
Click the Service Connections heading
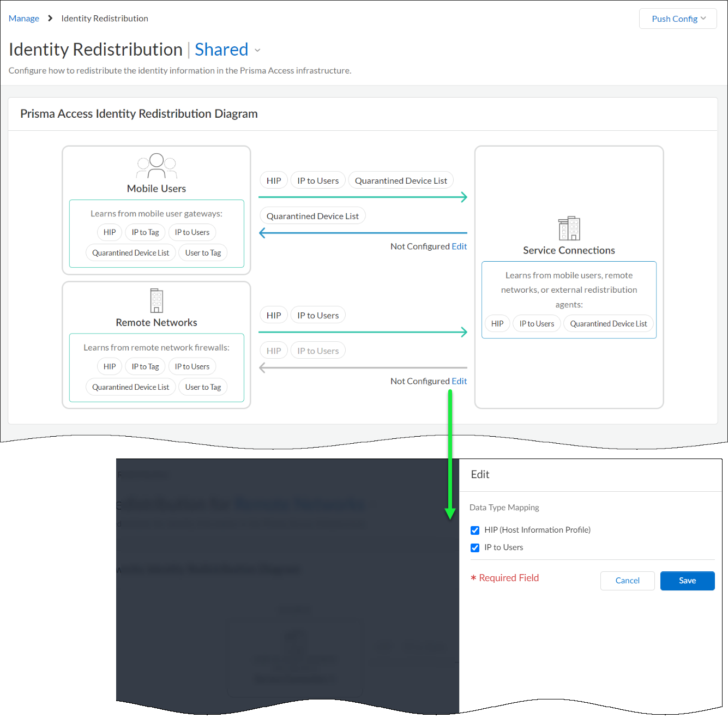coord(569,250)
